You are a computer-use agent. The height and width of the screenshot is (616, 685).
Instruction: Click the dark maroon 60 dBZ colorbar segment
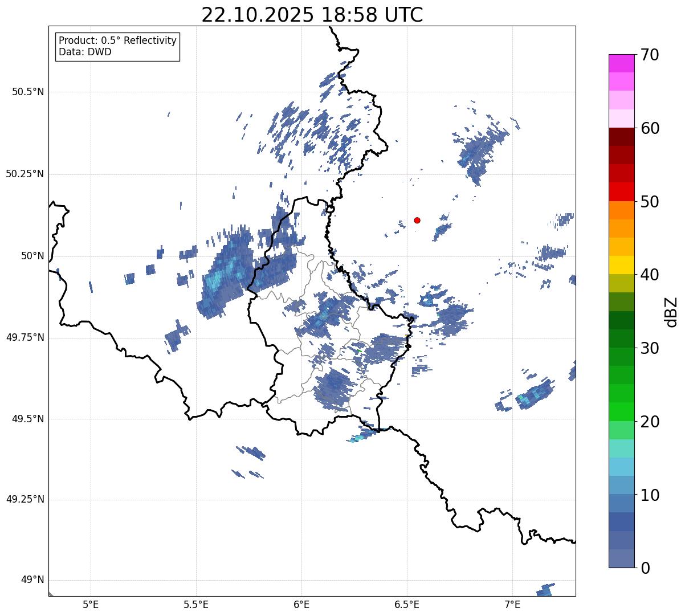pos(622,137)
